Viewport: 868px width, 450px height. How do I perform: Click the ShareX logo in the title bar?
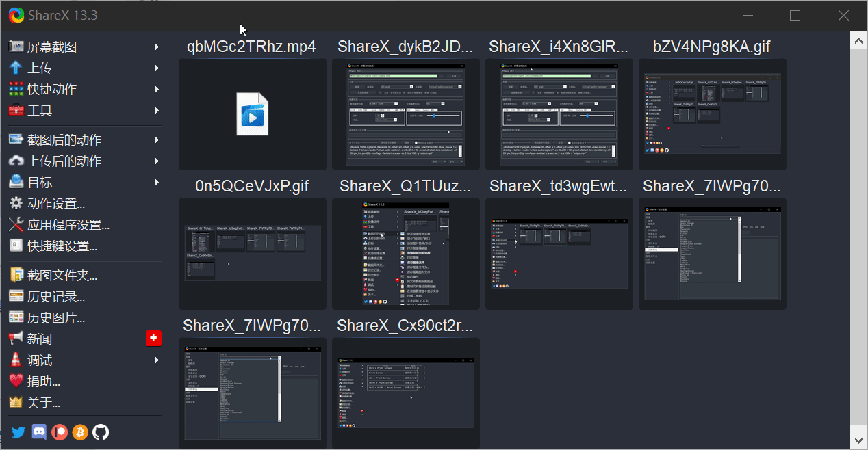[x=16, y=15]
